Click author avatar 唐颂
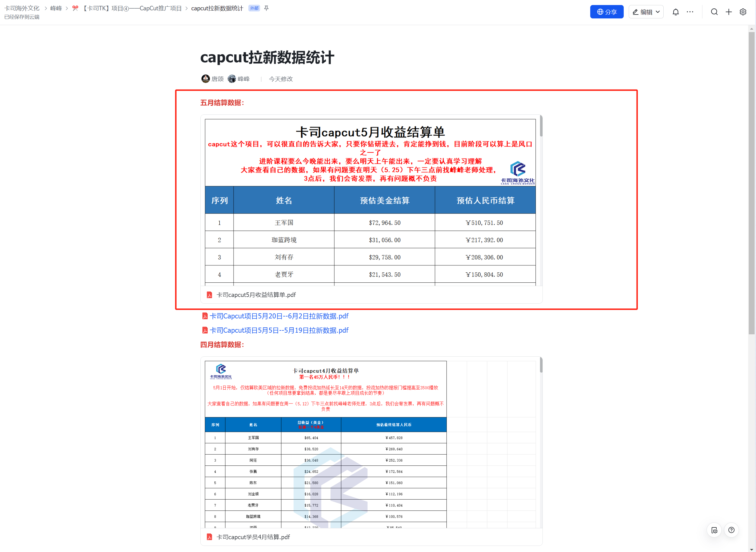Image resolution: width=756 pixels, height=552 pixels. click(x=205, y=79)
